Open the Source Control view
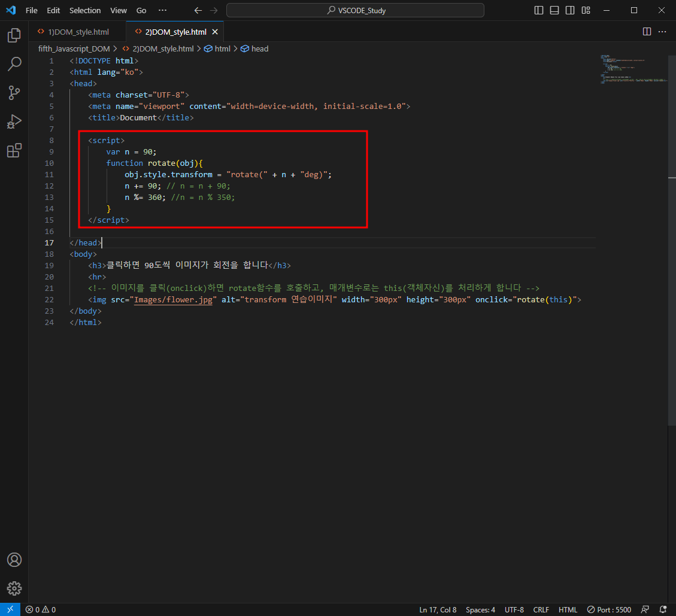 (x=14, y=93)
